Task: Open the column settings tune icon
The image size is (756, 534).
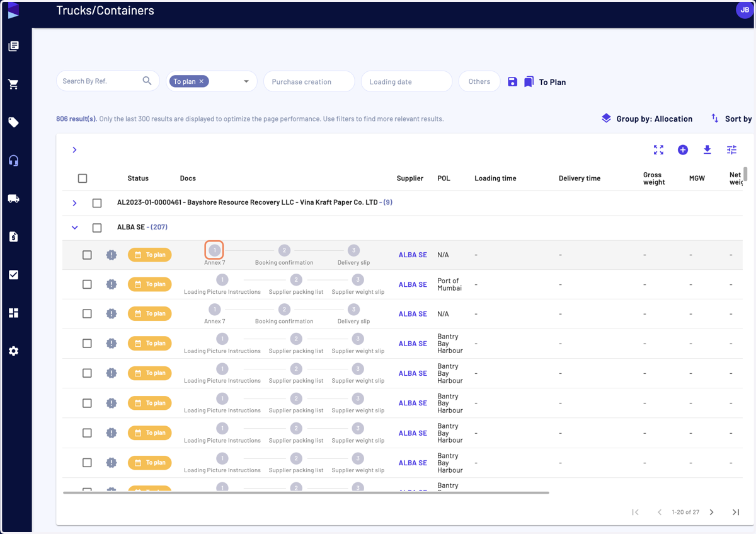Action: (731, 150)
